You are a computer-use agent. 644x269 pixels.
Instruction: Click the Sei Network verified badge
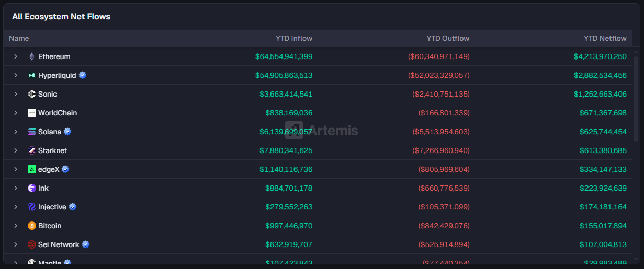(86, 244)
